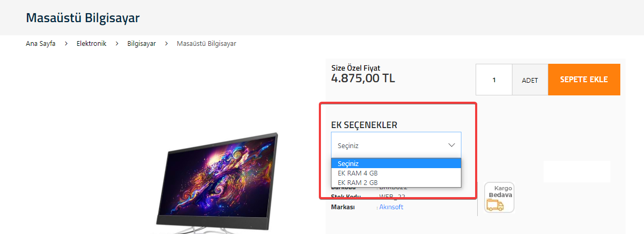Choose the EK RAM 4 GB option
The image size is (644, 234).
(396, 173)
